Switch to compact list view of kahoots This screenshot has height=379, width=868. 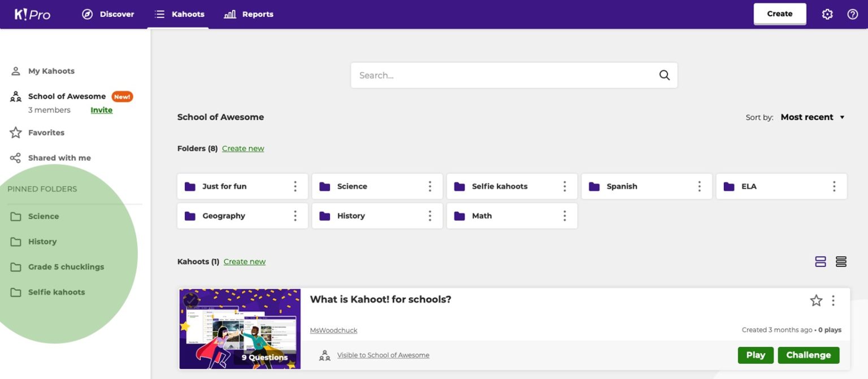[841, 262]
